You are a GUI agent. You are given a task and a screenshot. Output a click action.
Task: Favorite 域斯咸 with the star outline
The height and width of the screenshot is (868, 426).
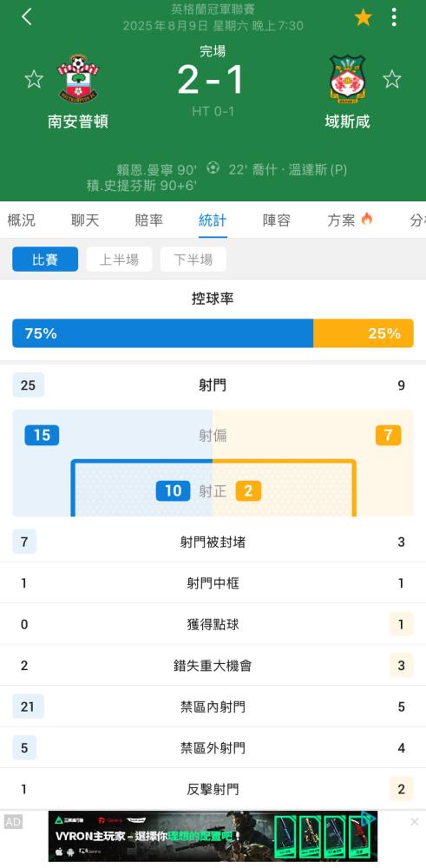pyautogui.click(x=391, y=79)
